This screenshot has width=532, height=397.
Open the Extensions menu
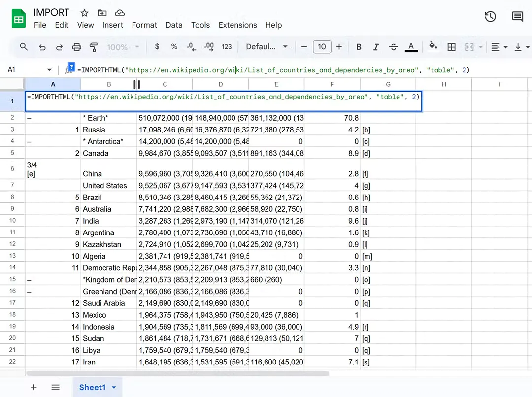238,25
